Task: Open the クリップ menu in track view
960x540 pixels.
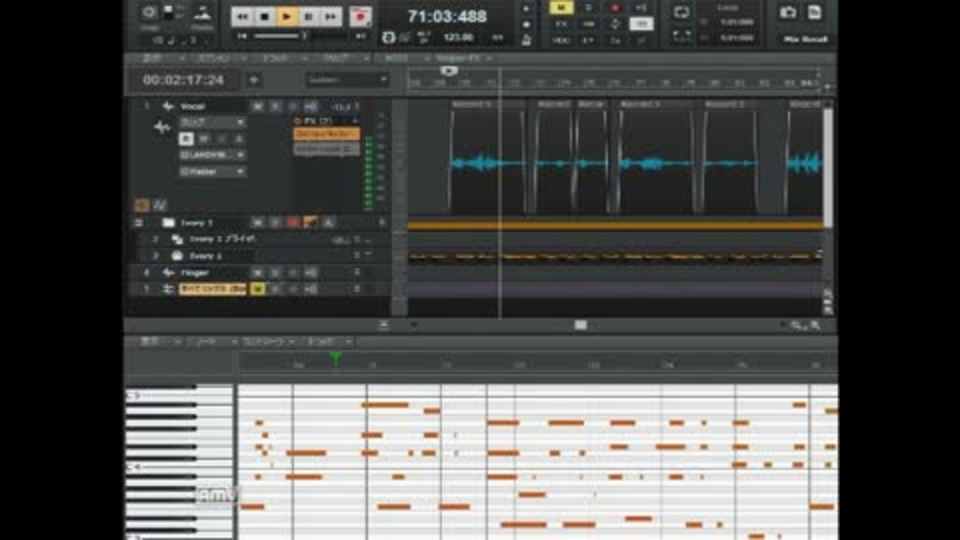Action: [336, 58]
